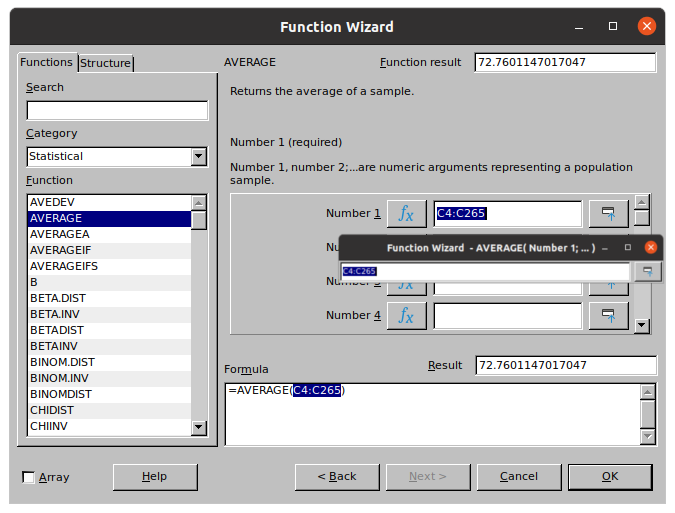The width and height of the screenshot is (675, 513).
Task: Select AVERAGE in the function list
Action: pos(109,218)
